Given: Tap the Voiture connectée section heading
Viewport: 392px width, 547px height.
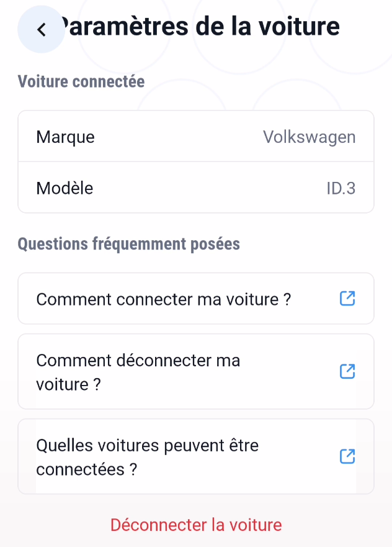Looking at the screenshot, I should click(81, 81).
